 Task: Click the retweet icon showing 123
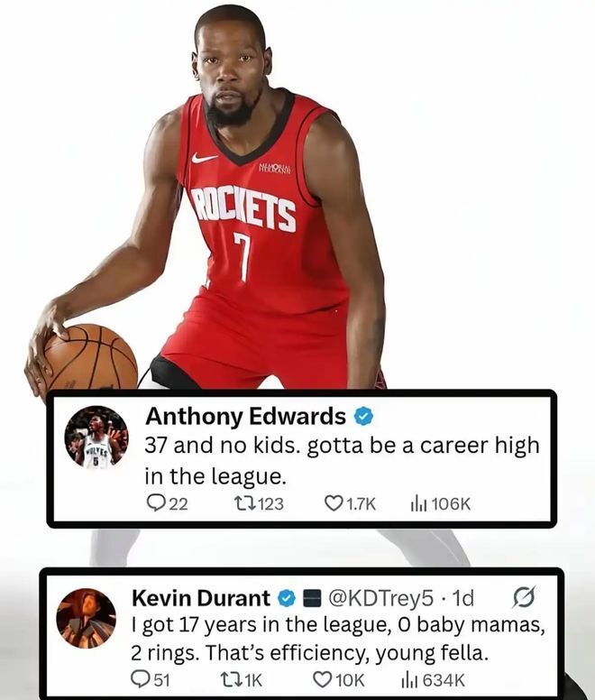click(x=245, y=503)
